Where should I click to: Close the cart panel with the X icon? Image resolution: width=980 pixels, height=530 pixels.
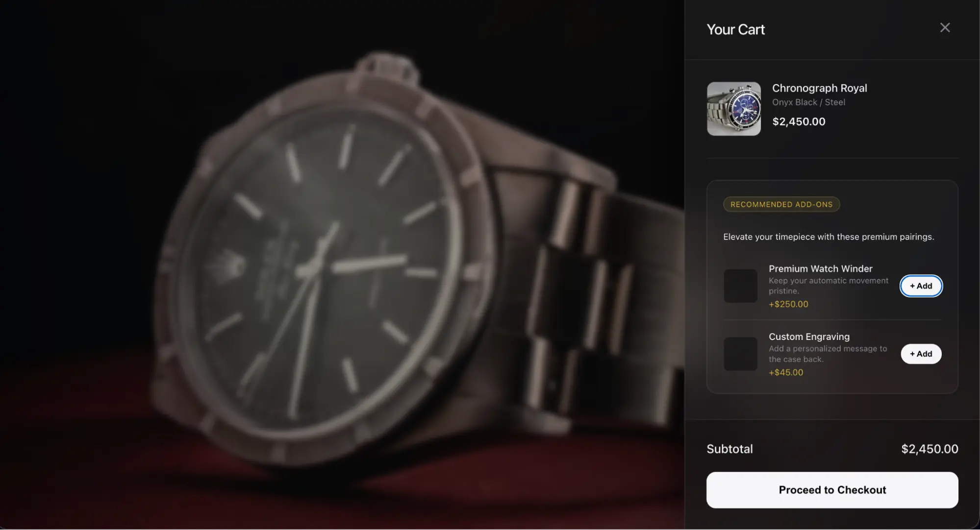tap(945, 28)
